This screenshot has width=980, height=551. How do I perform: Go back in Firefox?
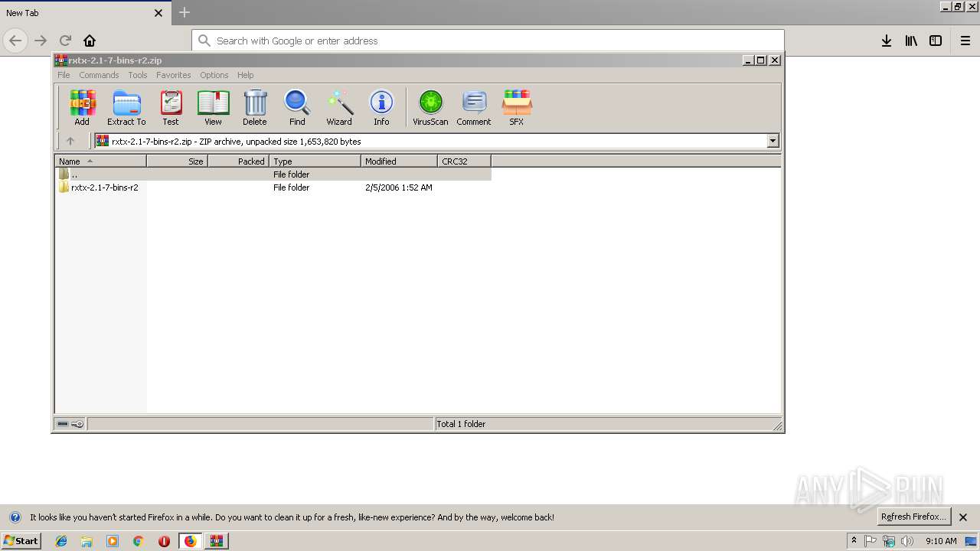point(15,41)
